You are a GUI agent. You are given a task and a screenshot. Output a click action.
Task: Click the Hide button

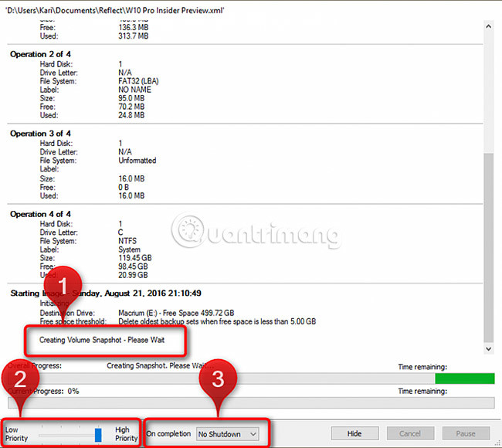pyautogui.click(x=354, y=433)
